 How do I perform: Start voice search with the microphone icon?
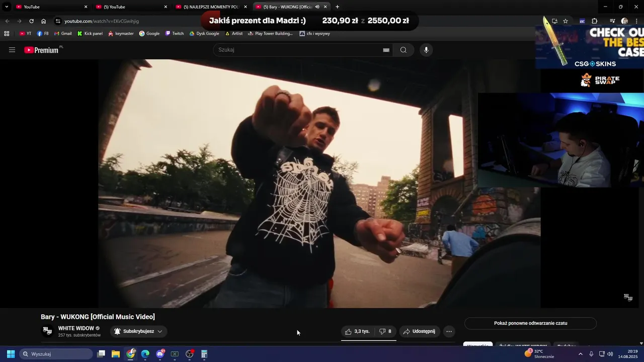click(x=426, y=50)
